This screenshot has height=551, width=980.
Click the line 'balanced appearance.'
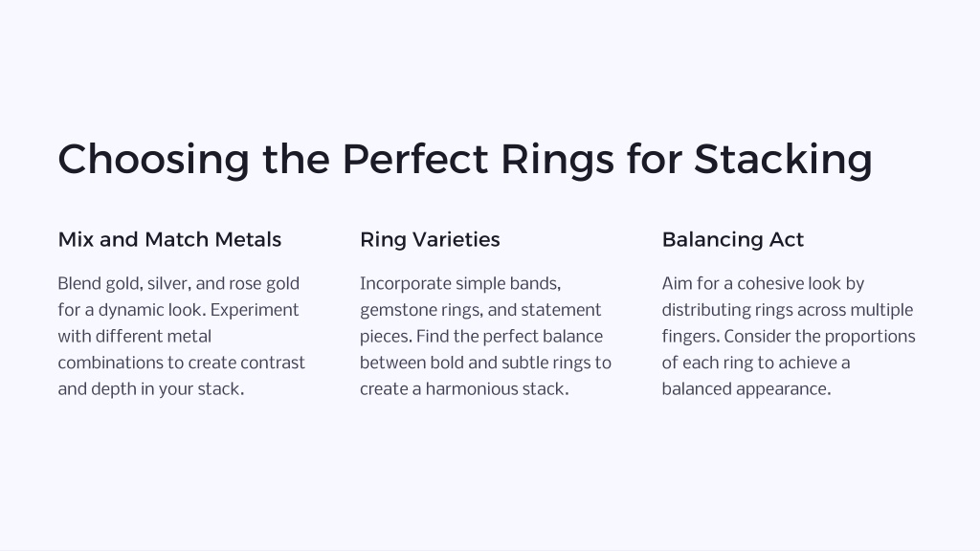pyautogui.click(x=746, y=389)
